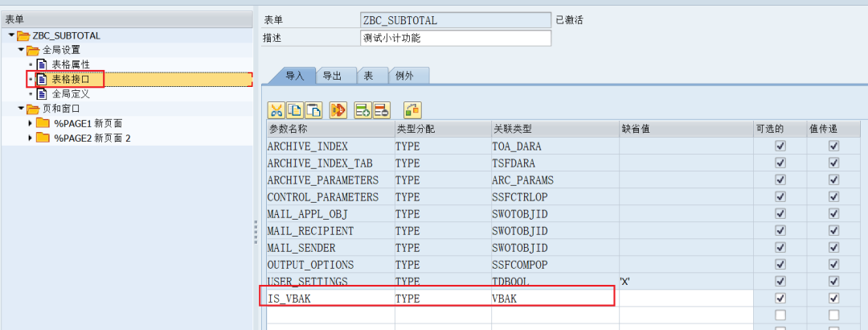Click the 缺省值 column header
This screenshot has width=868, height=330.
(x=686, y=130)
